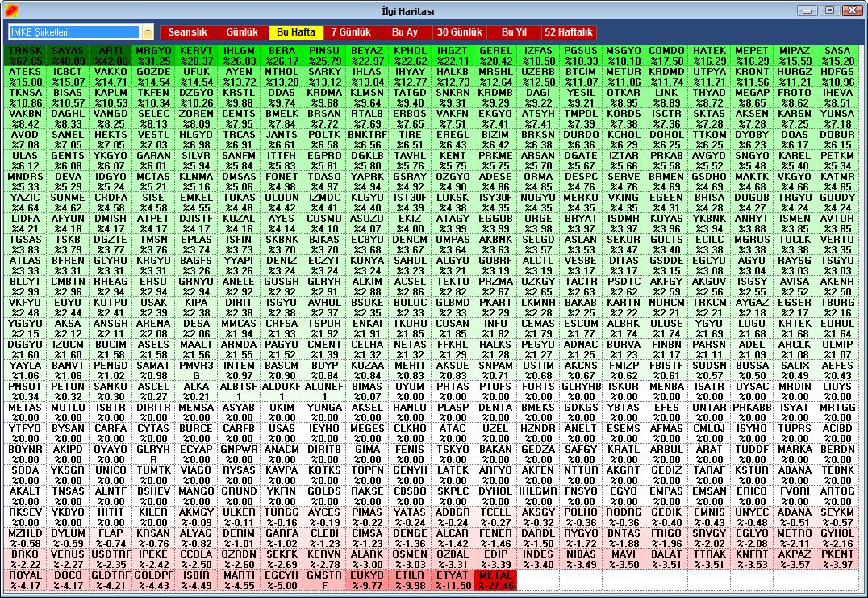Select the HDFGS %10.96 cell
868x598 pixels.
[837, 77]
